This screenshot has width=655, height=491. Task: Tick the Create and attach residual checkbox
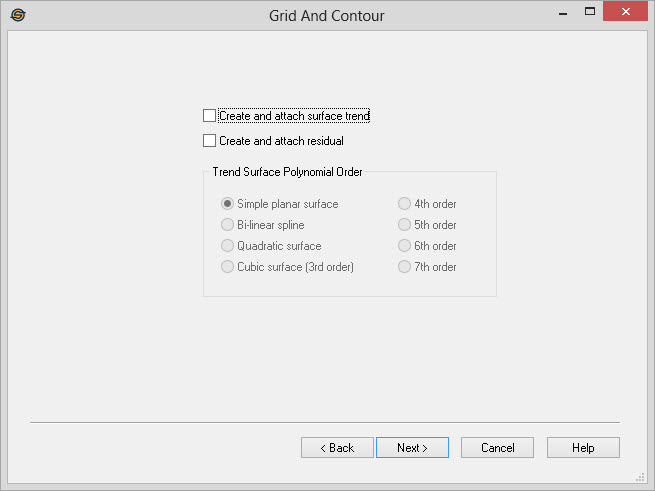[209, 141]
